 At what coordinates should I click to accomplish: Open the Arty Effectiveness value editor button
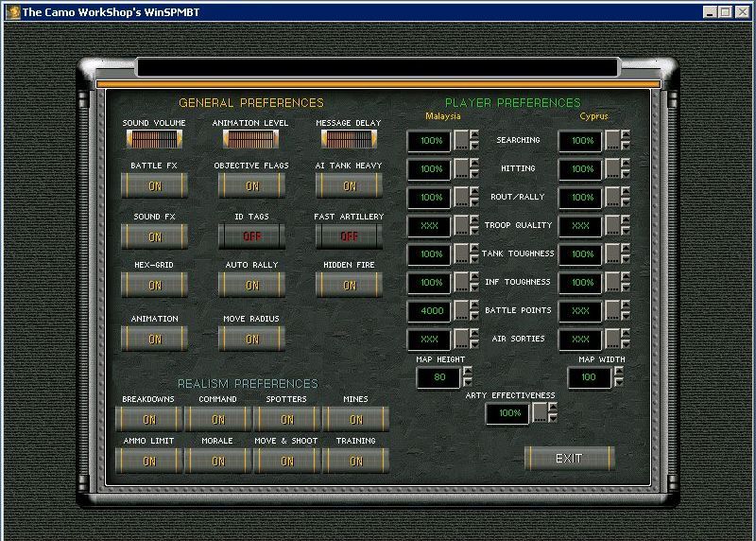[540, 413]
